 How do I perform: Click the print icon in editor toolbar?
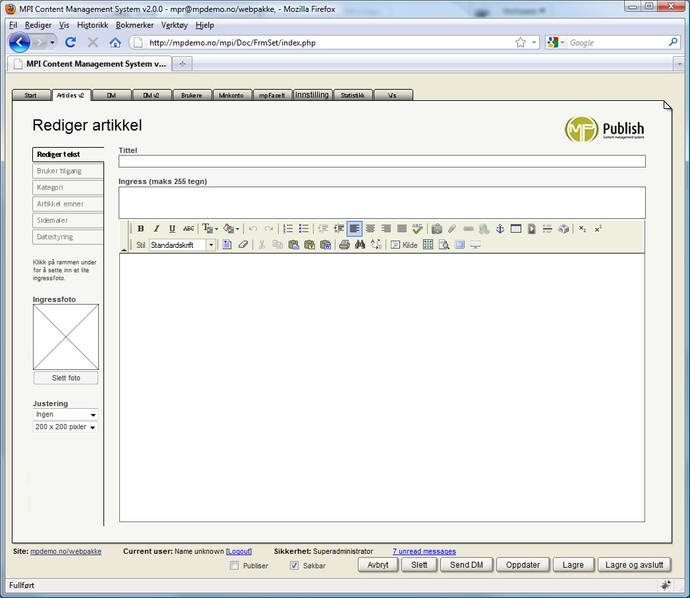344,245
